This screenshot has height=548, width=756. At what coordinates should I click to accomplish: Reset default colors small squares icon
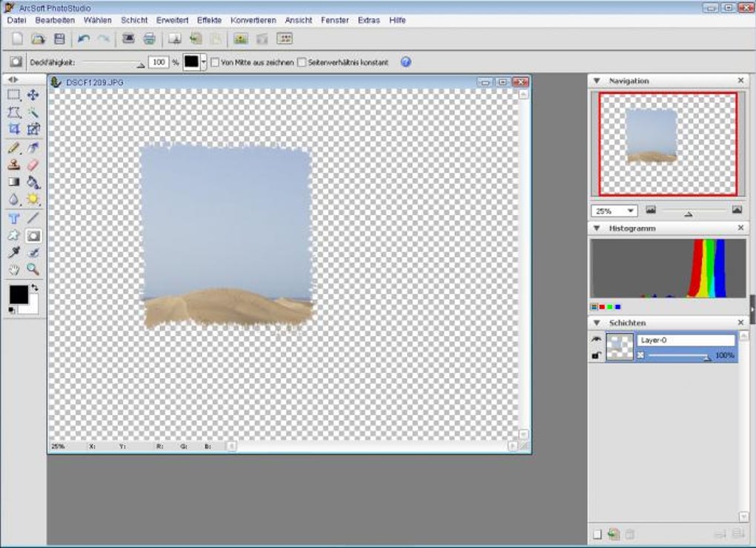pos(12,311)
